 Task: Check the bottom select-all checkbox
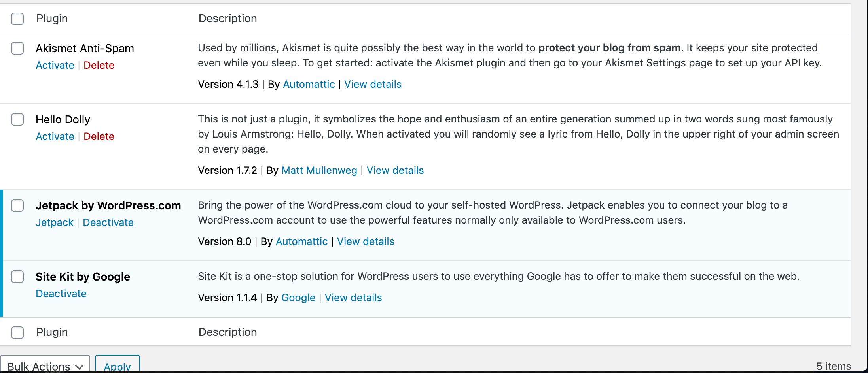(x=17, y=332)
